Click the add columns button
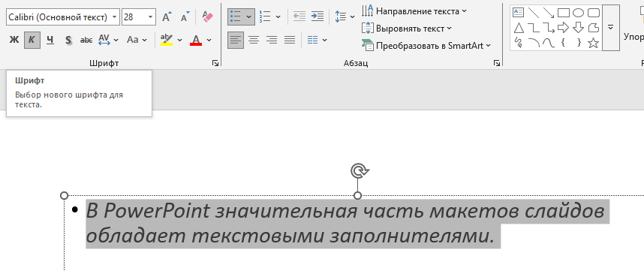Screen dimensions: 644x271 pyautogui.click(x=312, y=40)
